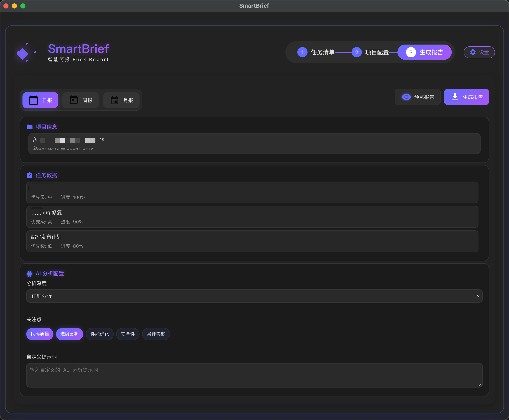Viewport: 509px width, 420px height.
Task: Click the eye icon for report preview
Action: (406, 97)
